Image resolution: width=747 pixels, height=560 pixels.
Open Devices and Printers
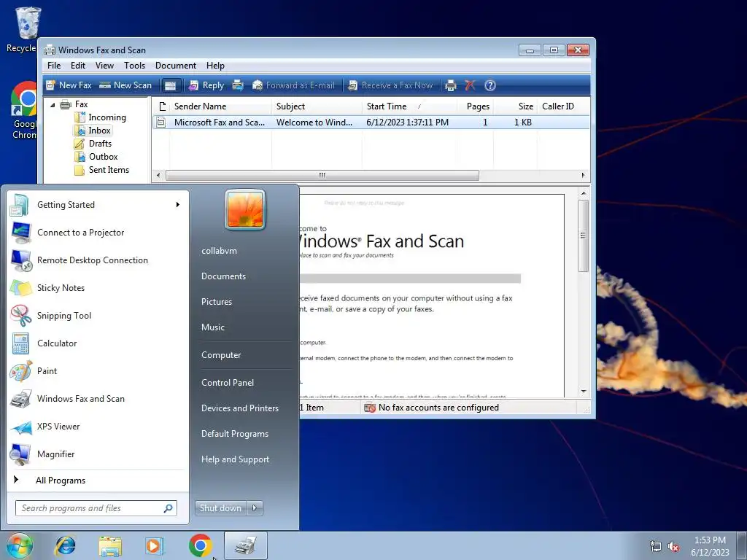click(x=239, y=408)
